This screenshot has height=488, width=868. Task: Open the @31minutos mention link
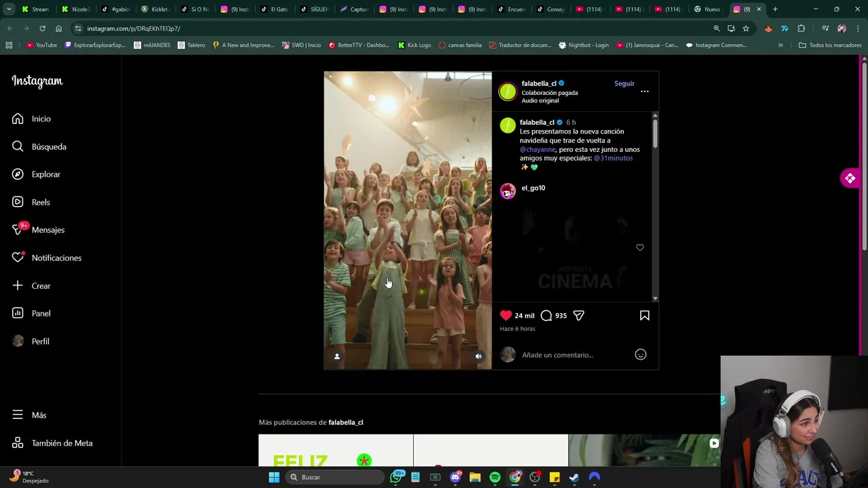click(613, 158)
